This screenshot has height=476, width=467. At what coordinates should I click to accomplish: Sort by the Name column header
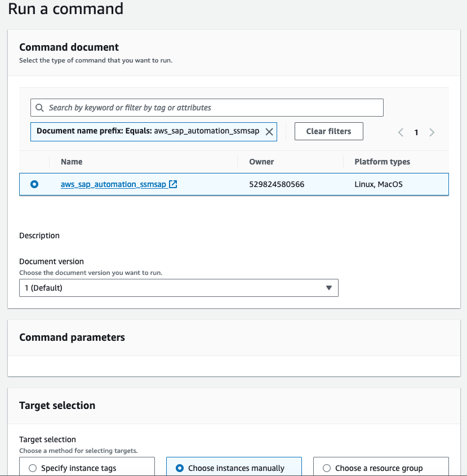[x=72, y=162]
